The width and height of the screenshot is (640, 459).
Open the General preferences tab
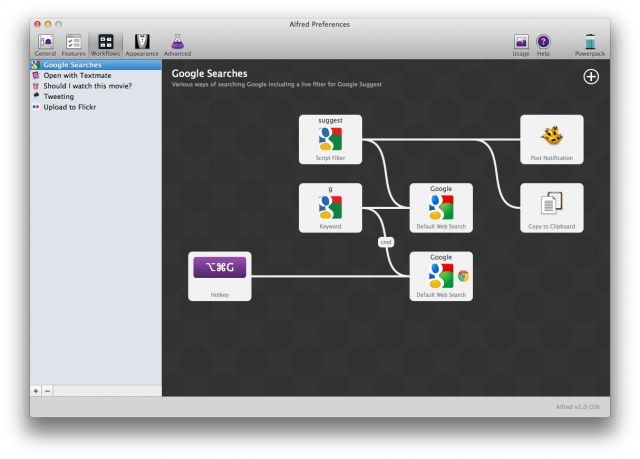(x=45, y=43)
